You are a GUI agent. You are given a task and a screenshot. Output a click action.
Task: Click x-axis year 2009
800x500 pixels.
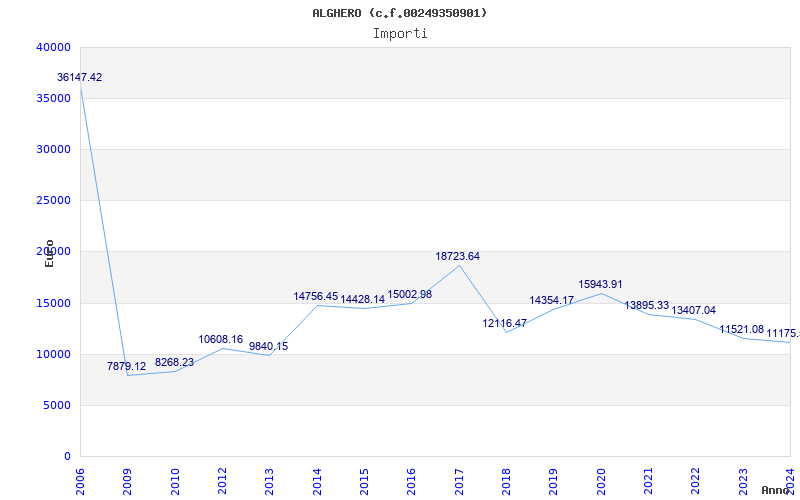128,481
